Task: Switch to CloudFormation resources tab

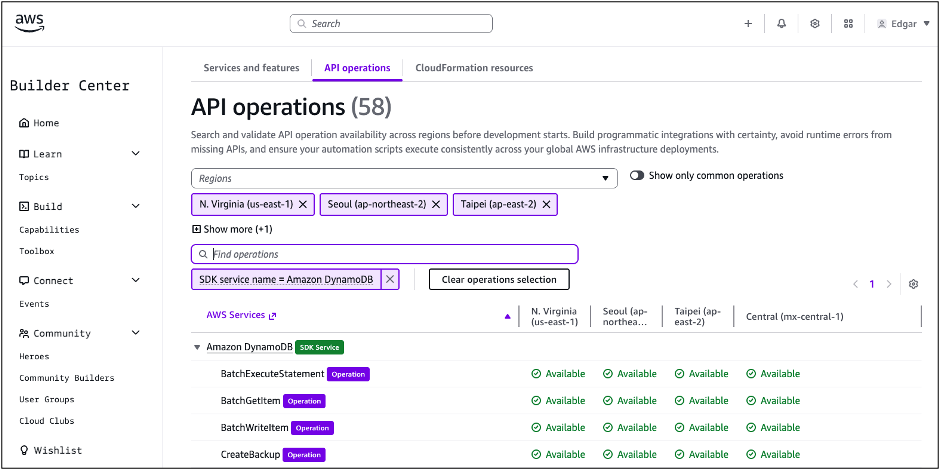Action: click(x=473, y=68)
